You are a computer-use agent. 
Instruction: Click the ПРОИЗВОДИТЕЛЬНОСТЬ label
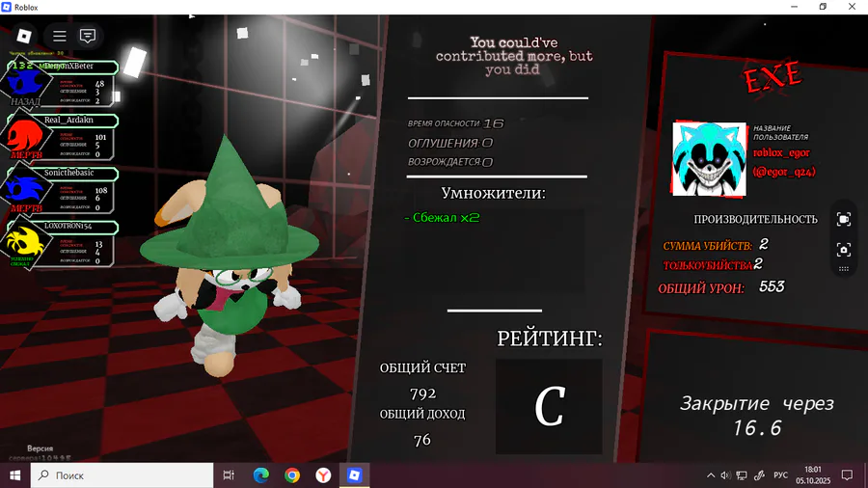tap(755, 219)
